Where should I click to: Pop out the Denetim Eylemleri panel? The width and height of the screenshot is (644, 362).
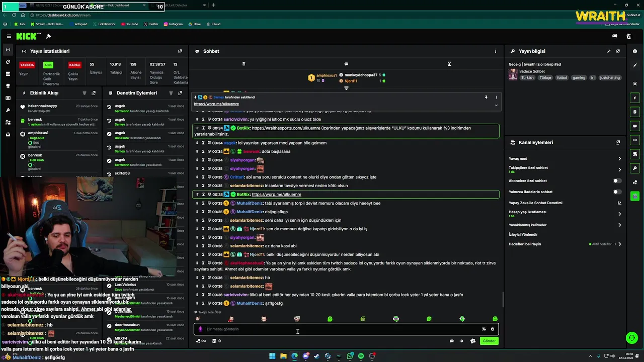(180, 93)
